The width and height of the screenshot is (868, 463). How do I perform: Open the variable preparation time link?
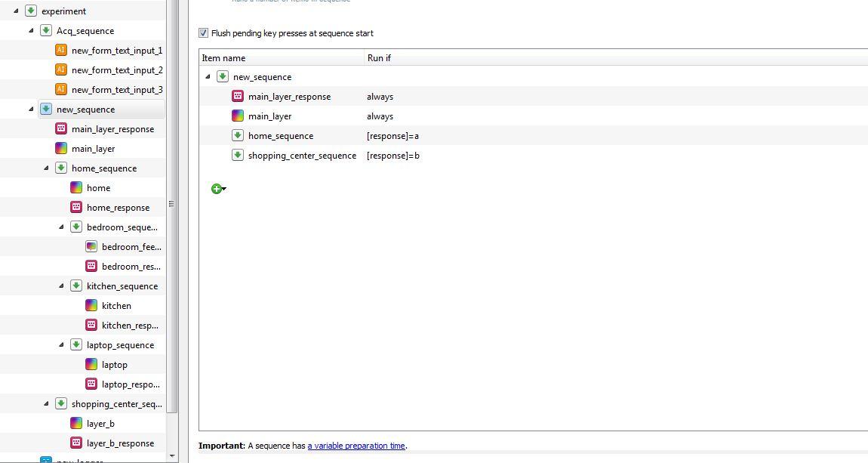click(x=356, y=446)
